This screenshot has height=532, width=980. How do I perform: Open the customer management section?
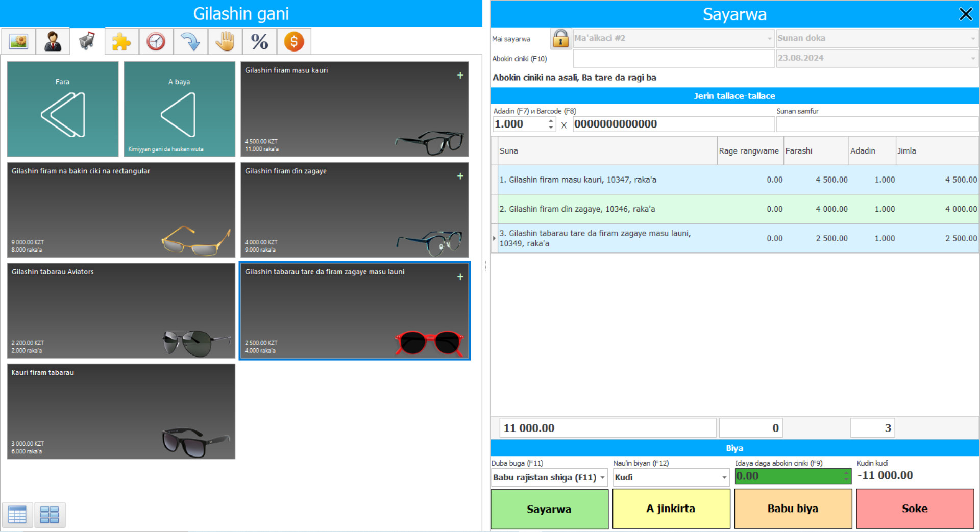coord(53,41)
